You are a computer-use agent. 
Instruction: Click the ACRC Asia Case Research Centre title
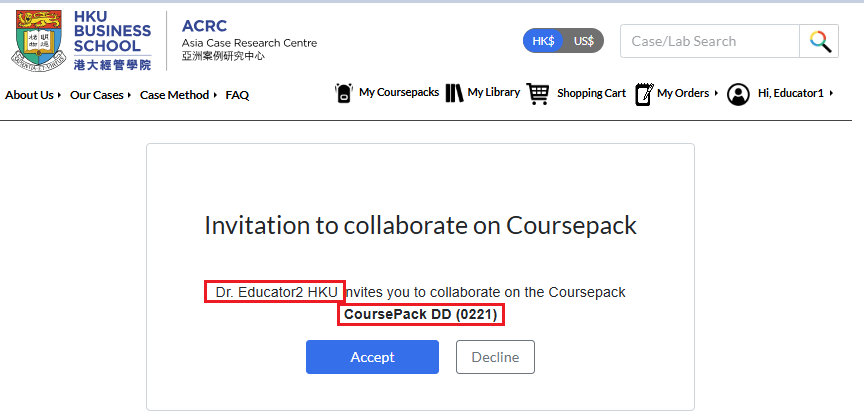coord(250,41)
